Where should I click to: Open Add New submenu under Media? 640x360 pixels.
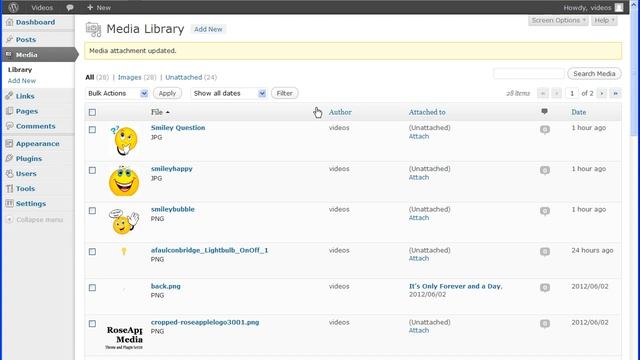[x=22, y=80]
